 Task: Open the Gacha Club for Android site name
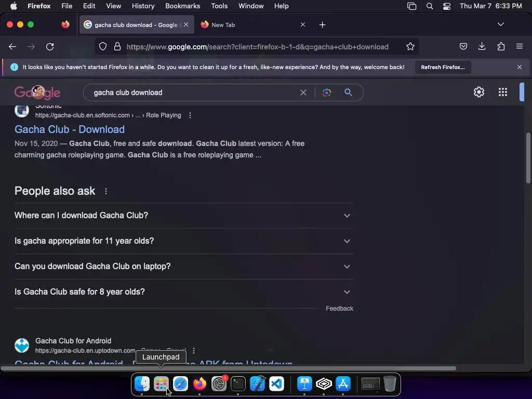[73, 341]
